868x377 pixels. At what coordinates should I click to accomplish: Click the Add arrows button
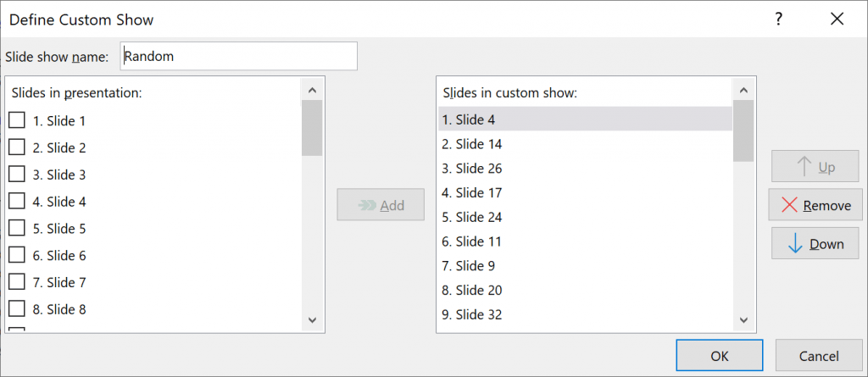(381, 205)
